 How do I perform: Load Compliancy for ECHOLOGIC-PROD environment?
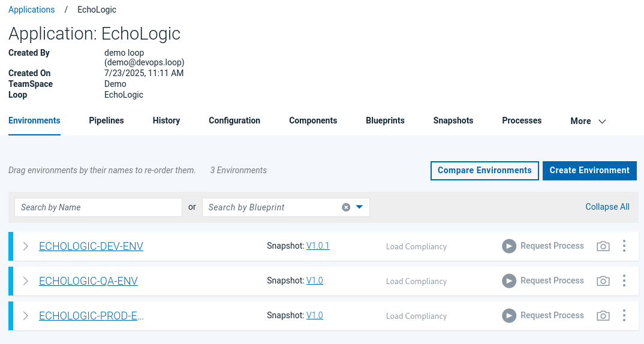[x=416, y=316]
